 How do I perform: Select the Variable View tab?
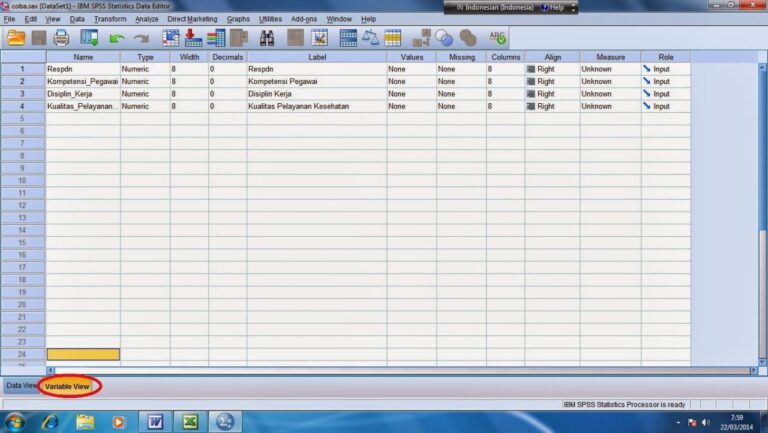[67, 386]
